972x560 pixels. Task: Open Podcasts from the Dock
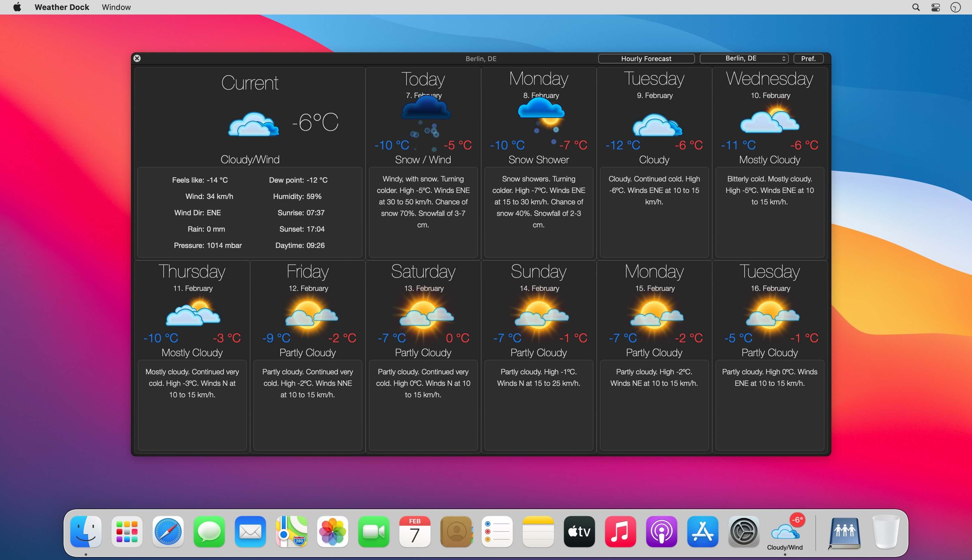pos(662,531)
